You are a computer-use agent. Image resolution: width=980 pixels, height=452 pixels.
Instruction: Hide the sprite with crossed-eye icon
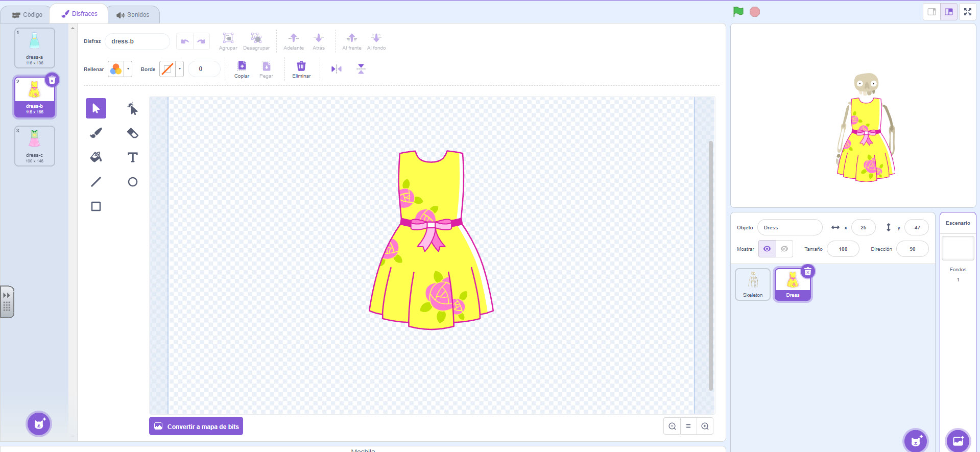tap(784, 249)
